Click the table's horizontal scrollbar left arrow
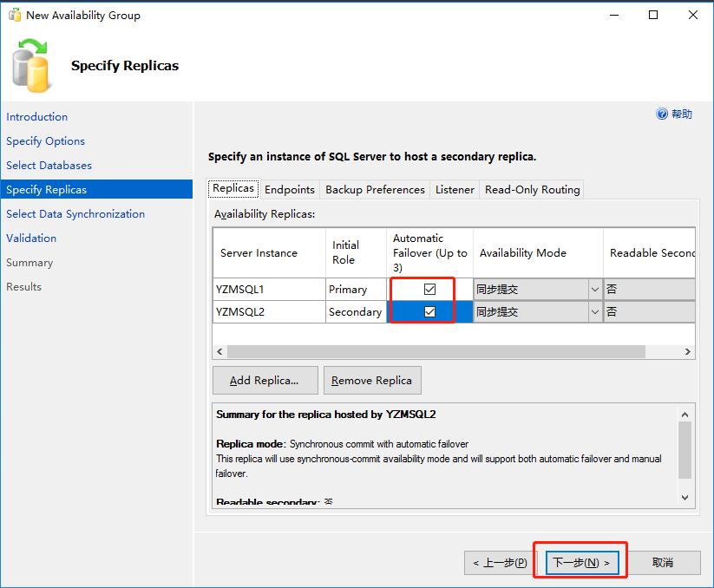 220,351
